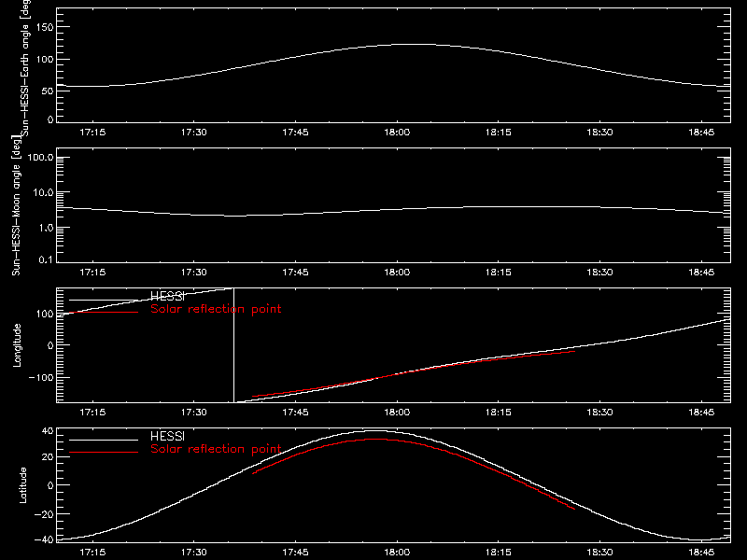The height and width of the screenshot is (560, 747).
Task: Click the Sun-HESSI-Earth angle axis title
Action: tap(25, 68)
